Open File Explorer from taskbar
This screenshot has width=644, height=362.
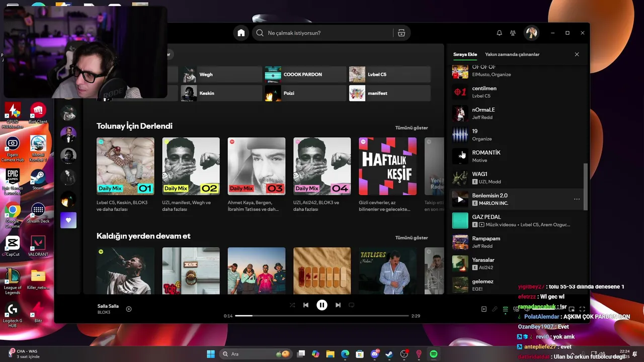tap(330, 354)
